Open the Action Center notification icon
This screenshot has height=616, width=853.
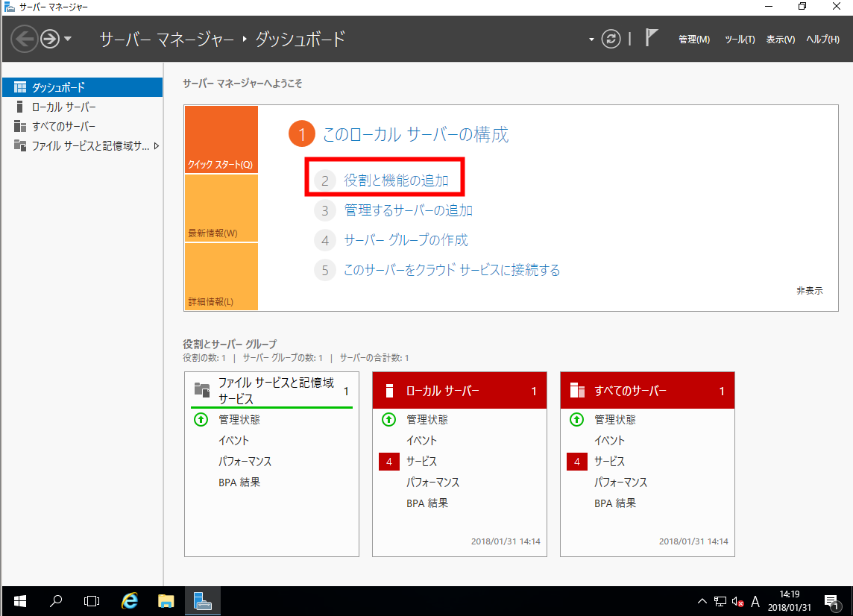(x=832, y=601)
